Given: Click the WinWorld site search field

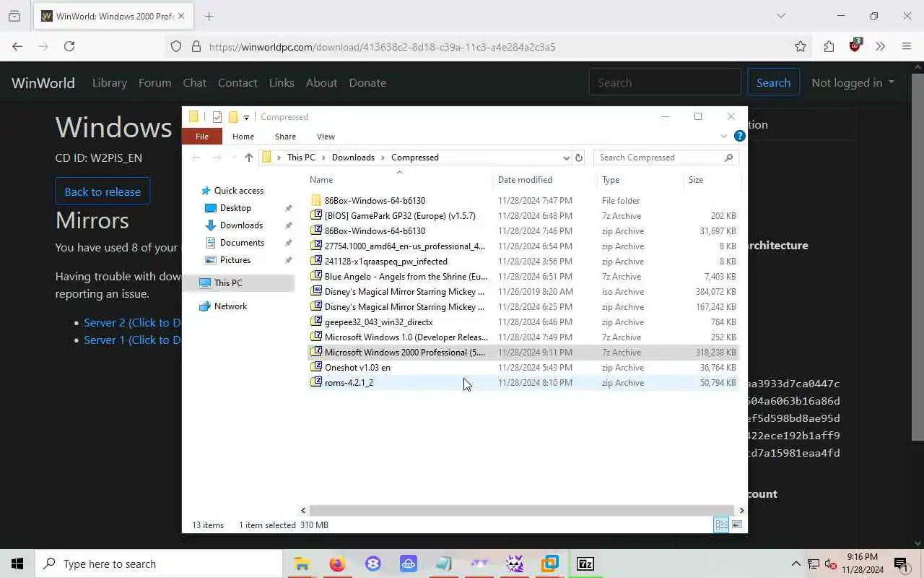Looking at the screenshot, I should pyautogui.click(x=666, y=82).
